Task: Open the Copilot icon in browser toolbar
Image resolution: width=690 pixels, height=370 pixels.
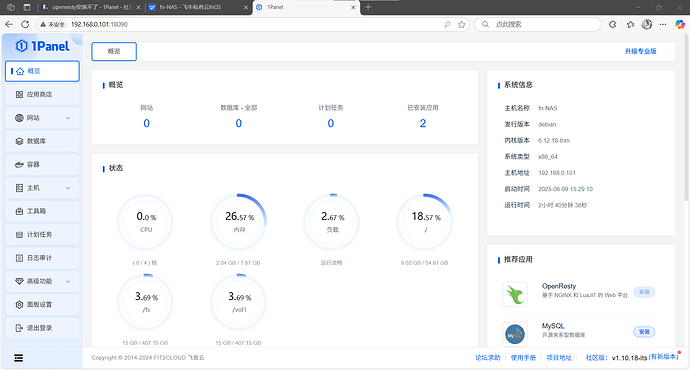Action: (680, 25)
